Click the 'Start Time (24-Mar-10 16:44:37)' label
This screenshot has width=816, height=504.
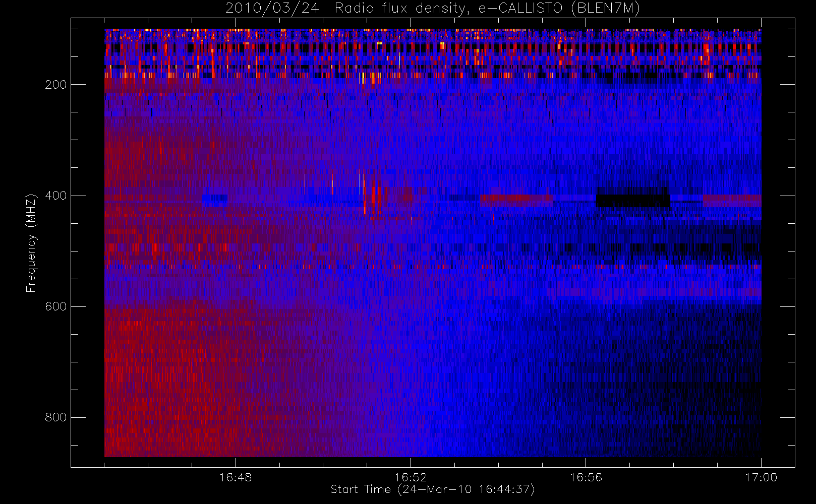click(433, 489)
